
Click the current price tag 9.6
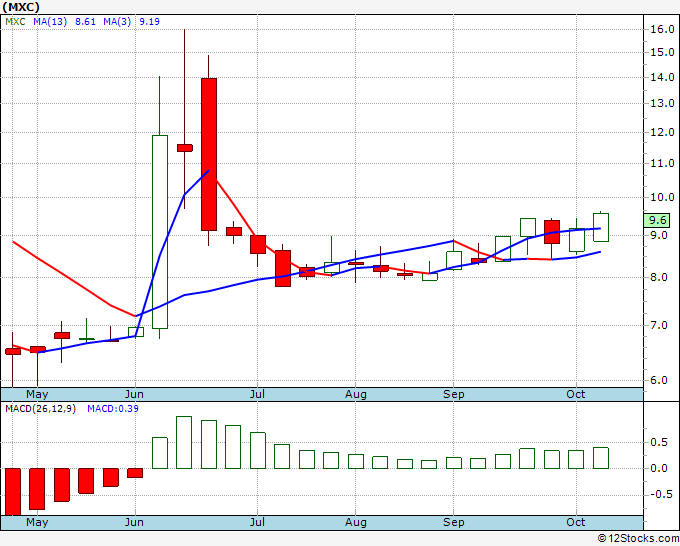657,220
